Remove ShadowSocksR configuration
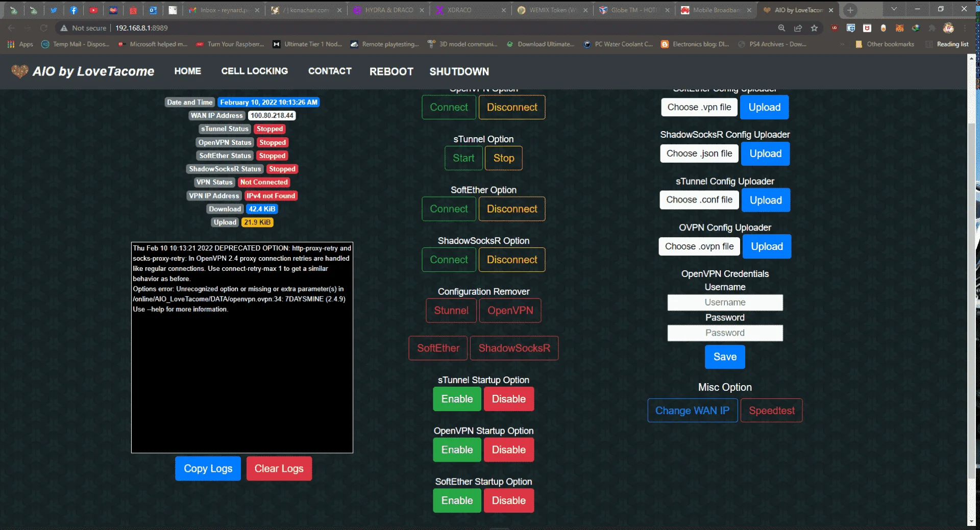 tap(514, 348)
